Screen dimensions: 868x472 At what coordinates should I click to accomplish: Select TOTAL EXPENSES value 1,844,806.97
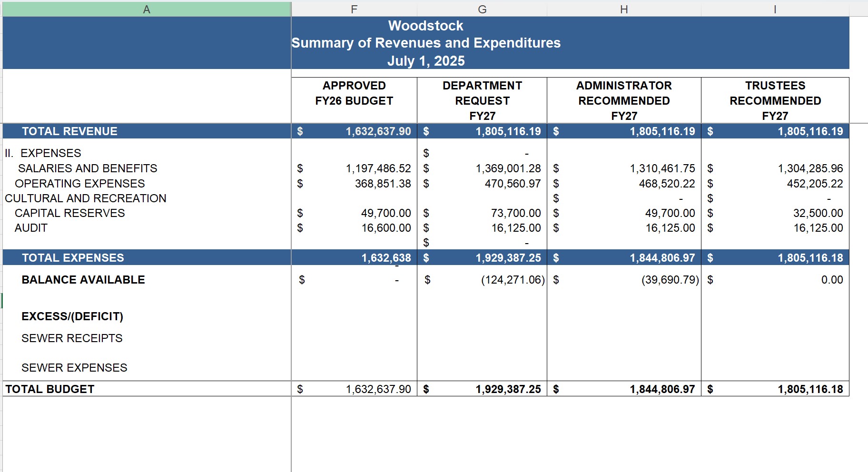coord(662,258)
